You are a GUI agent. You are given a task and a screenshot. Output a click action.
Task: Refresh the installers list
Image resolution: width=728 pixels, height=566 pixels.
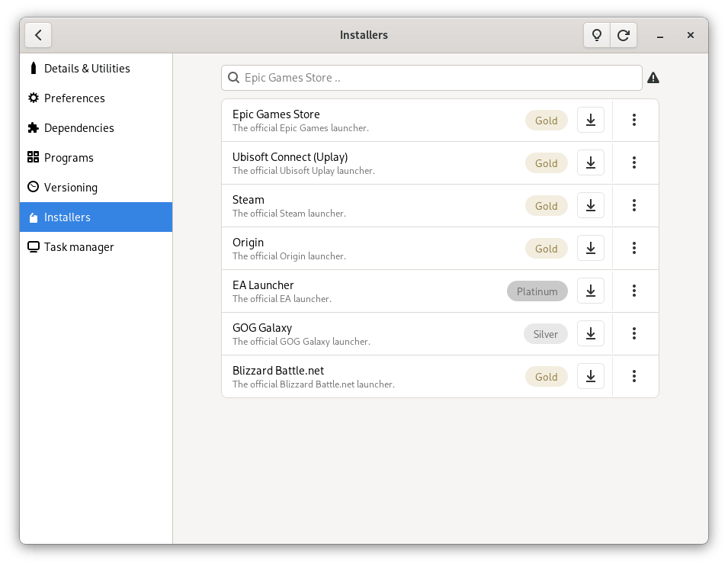[623, 35]
